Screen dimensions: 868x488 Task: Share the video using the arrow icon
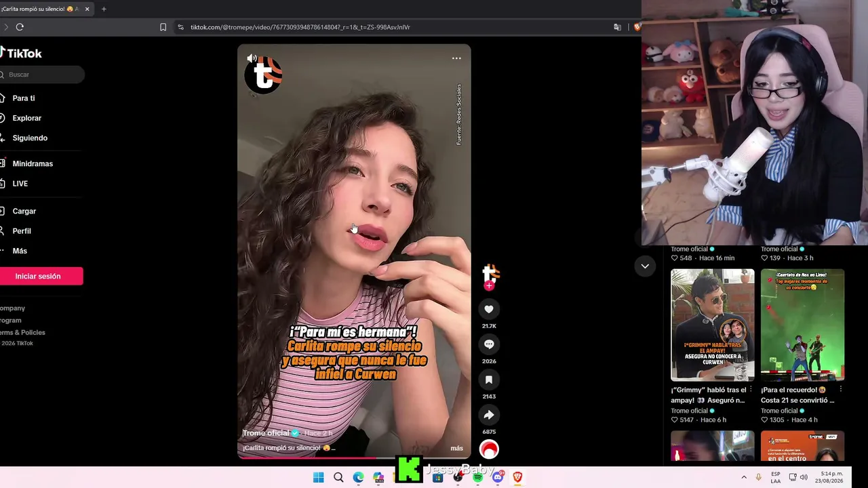click(x=489, y=415)
